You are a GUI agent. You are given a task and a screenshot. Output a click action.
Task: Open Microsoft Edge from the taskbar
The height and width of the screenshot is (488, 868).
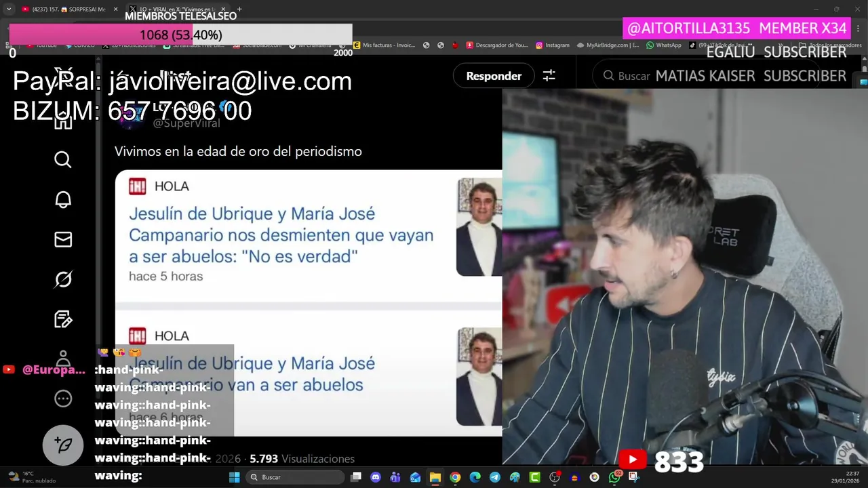click(475, 477)
